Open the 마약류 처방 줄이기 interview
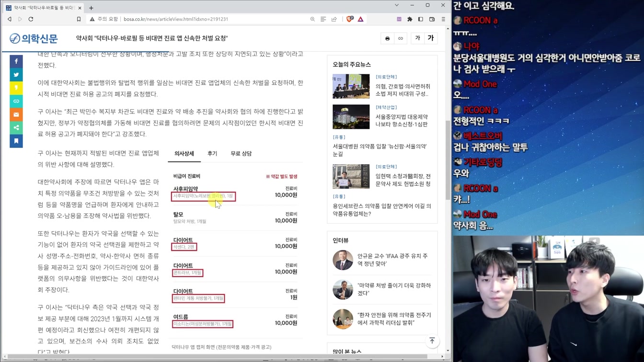The image size is (644, 362). pos(394,289)
